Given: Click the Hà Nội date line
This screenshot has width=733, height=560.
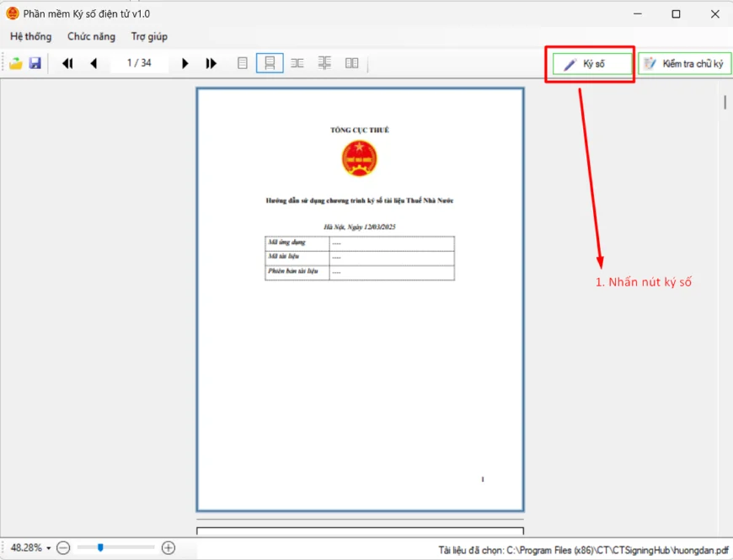Looking at the screenshot, I should click(360, 227).
